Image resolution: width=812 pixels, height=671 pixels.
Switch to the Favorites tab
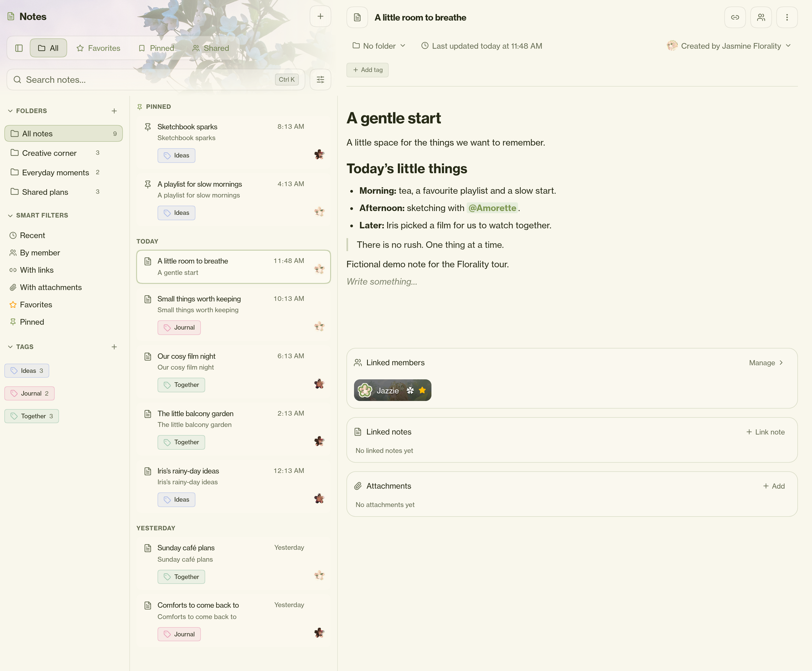98,48
